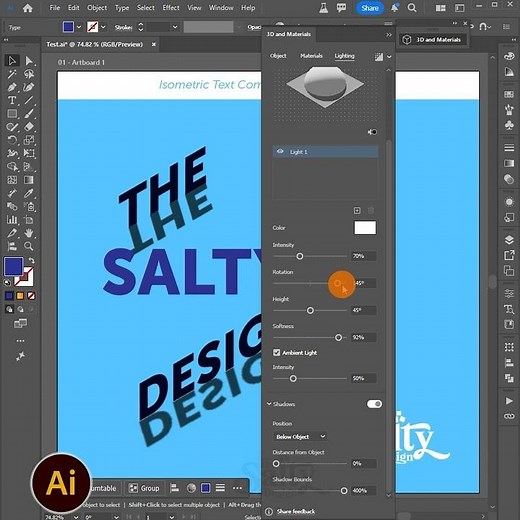
Task: Open more options in contextual task bar
Action: [x=237, y=488]
